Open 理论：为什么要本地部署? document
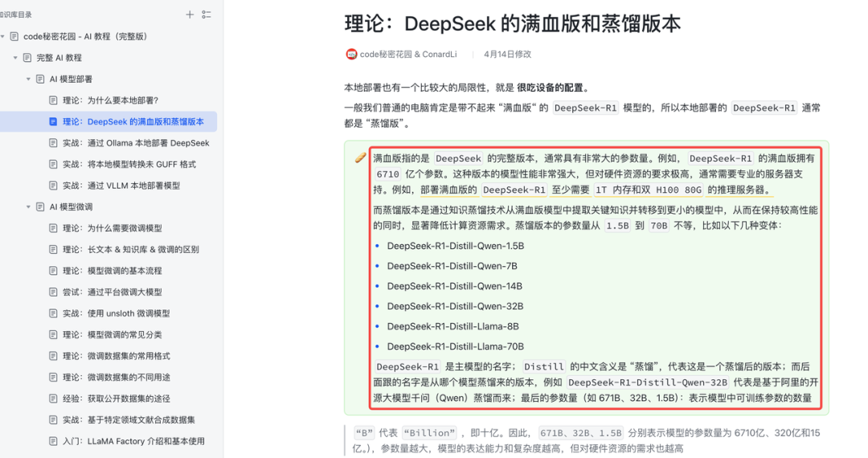 [x=110, y=100]
